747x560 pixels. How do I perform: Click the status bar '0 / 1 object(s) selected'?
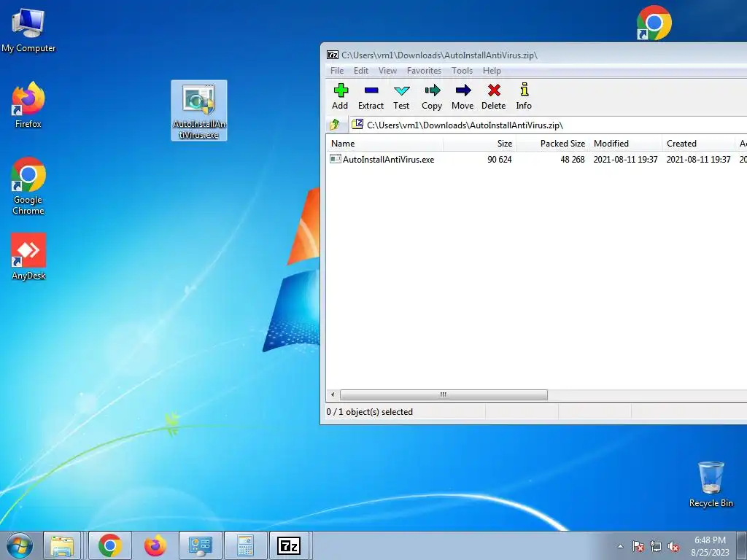tap(370, 412)
